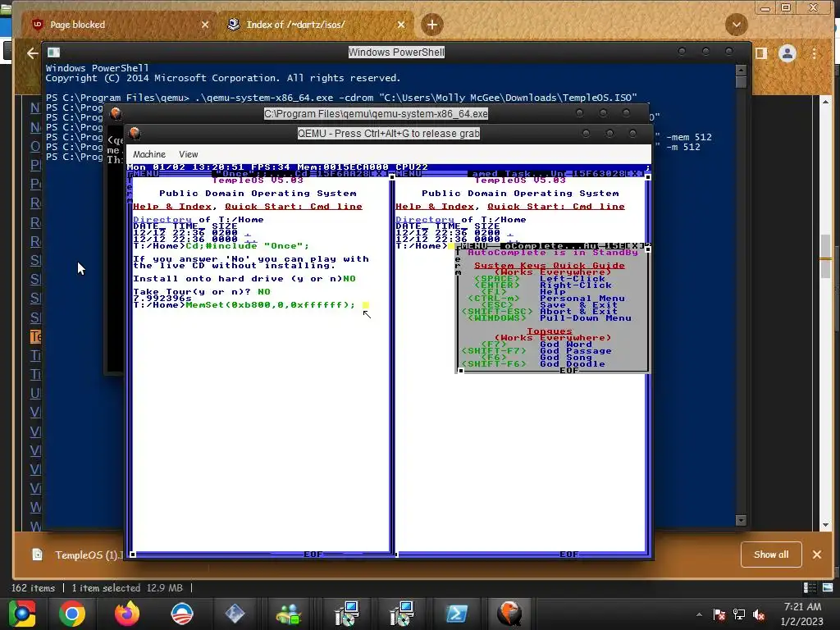Open Firefox from the taskbar

coord(127,614)
